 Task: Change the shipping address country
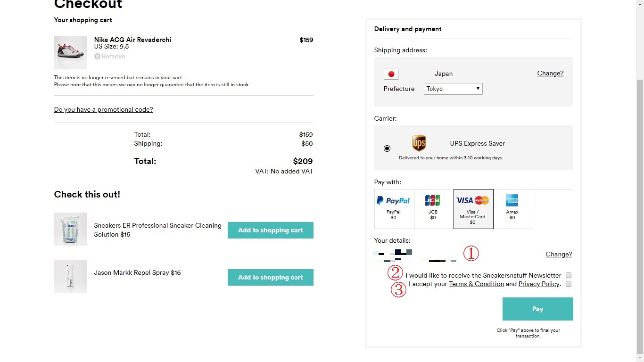[x=550, y=74]
